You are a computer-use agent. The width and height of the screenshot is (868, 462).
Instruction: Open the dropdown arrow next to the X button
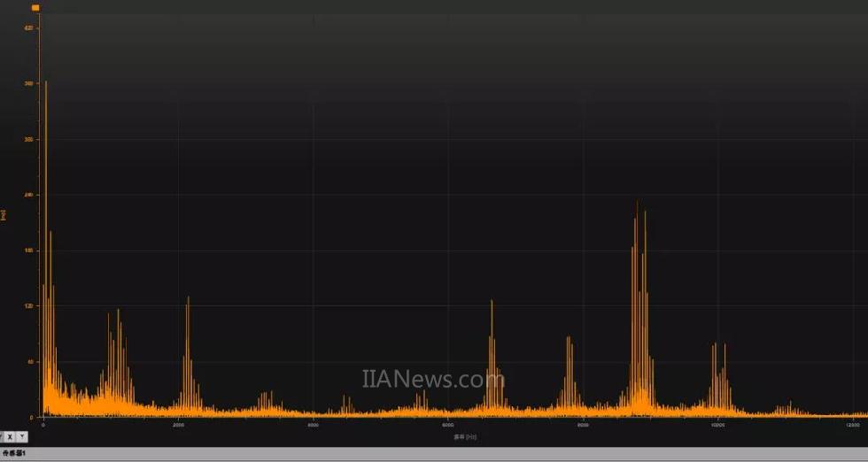22,436
